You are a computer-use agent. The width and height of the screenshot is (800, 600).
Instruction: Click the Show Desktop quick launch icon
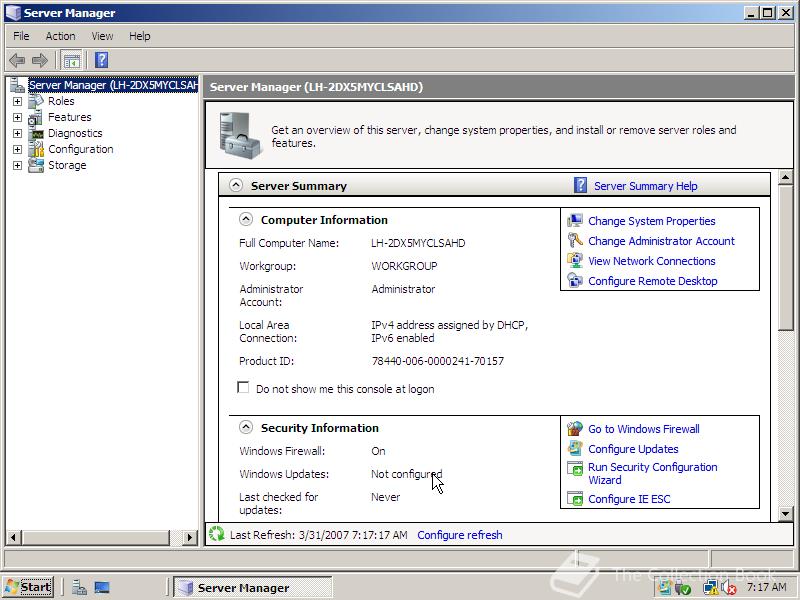pyautogui.click(x=102, y=588)
